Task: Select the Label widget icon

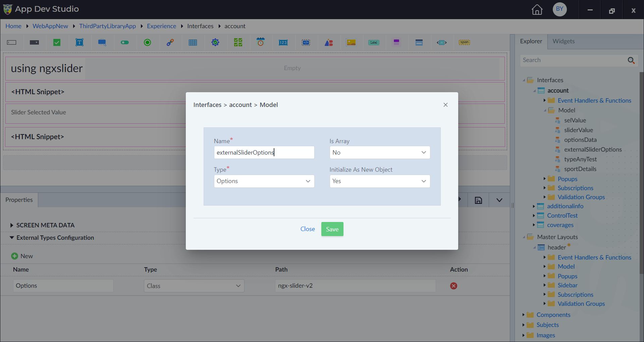Action: (x=374, y=43)
